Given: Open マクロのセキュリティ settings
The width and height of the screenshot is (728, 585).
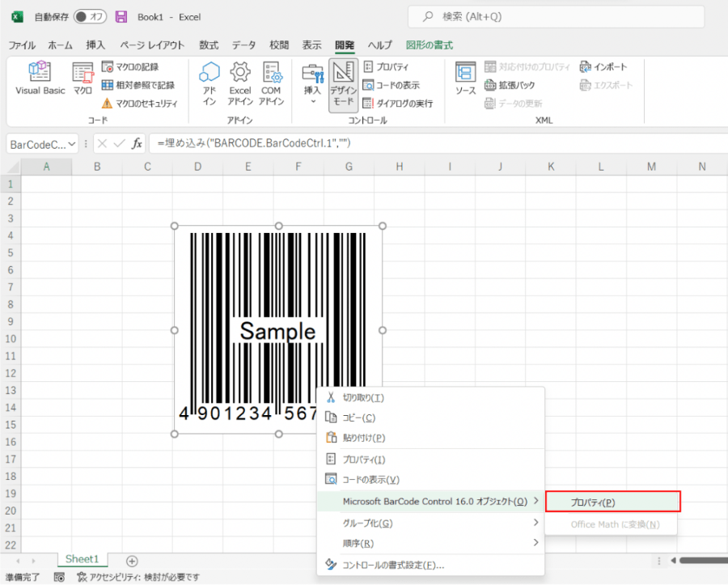Looking at the screenshot, I should point(139,103).
